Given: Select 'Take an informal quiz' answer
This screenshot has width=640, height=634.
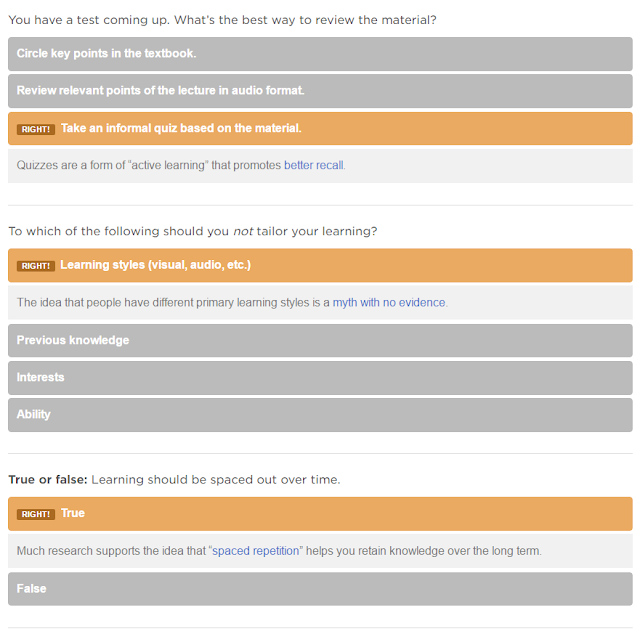Looking at the screenshot, I should (x=320, y=129).
